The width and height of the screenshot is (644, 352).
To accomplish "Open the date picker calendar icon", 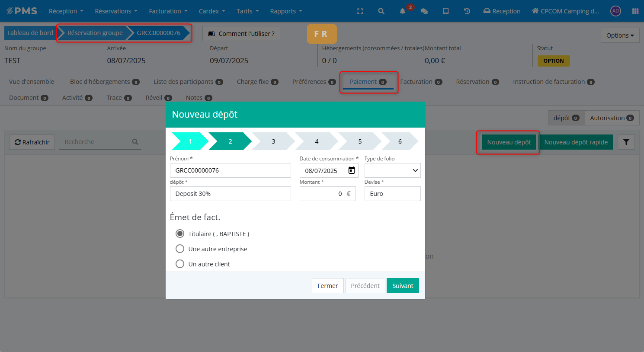I will pos(352,170).
